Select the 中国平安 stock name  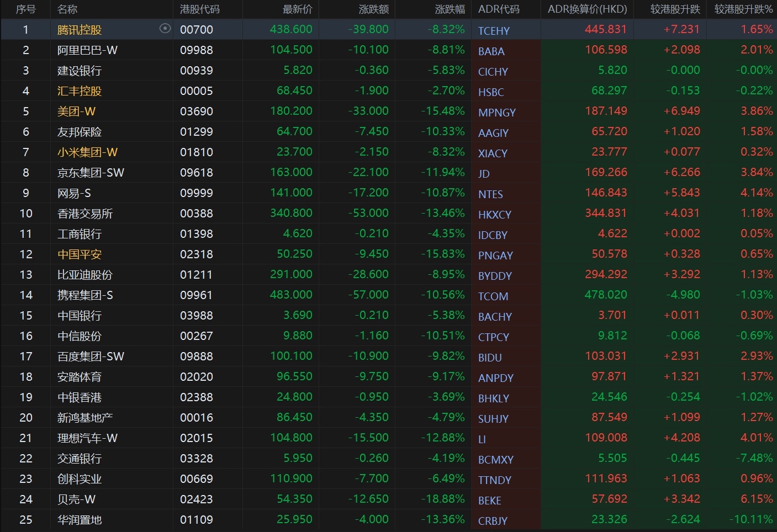coord(80,254)
